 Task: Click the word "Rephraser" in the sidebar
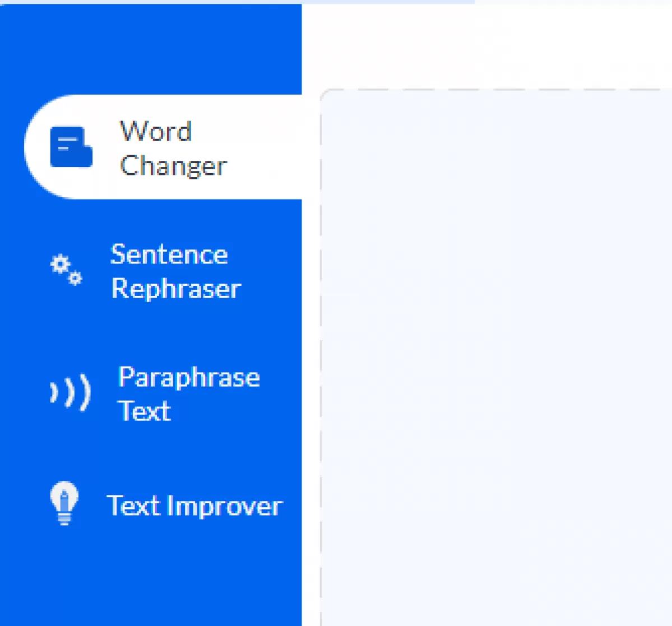click(x=176, y=289)
